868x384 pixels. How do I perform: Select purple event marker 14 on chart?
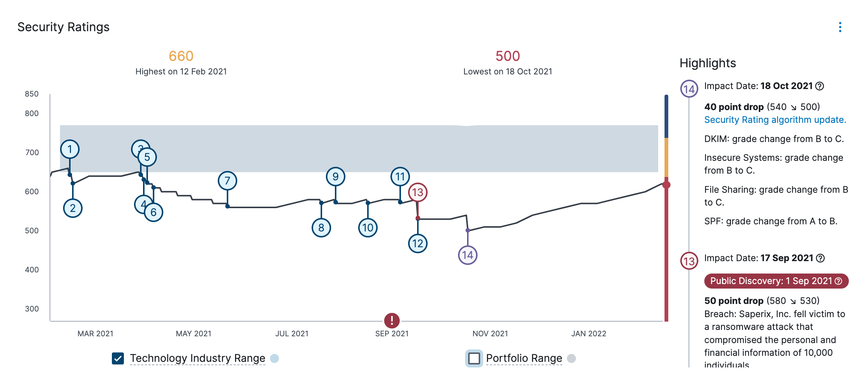467,255
